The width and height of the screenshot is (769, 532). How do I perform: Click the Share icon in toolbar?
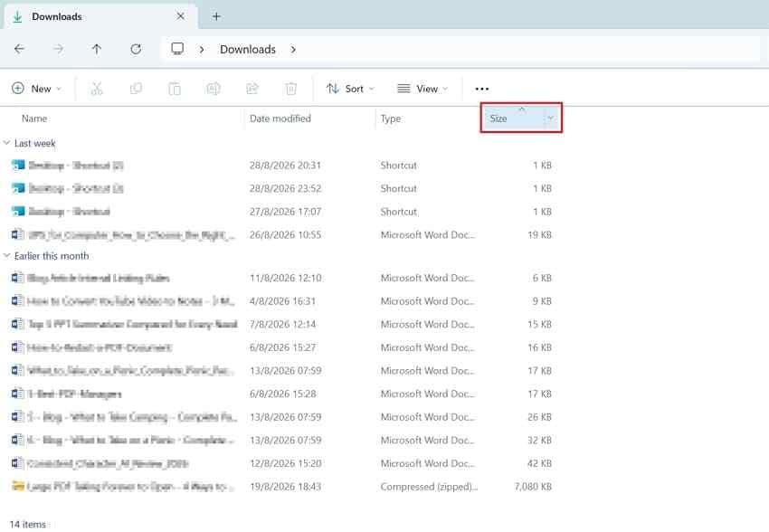pos(252,89)
